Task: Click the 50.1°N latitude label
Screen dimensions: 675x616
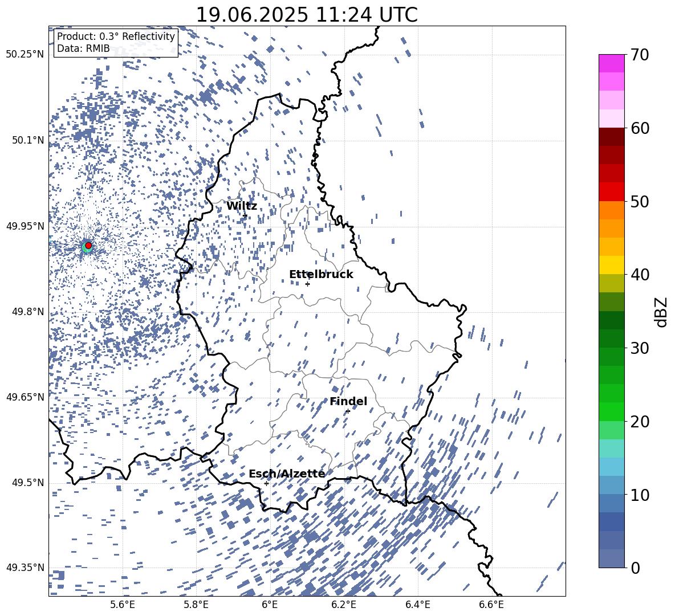Action: (28, 140)
